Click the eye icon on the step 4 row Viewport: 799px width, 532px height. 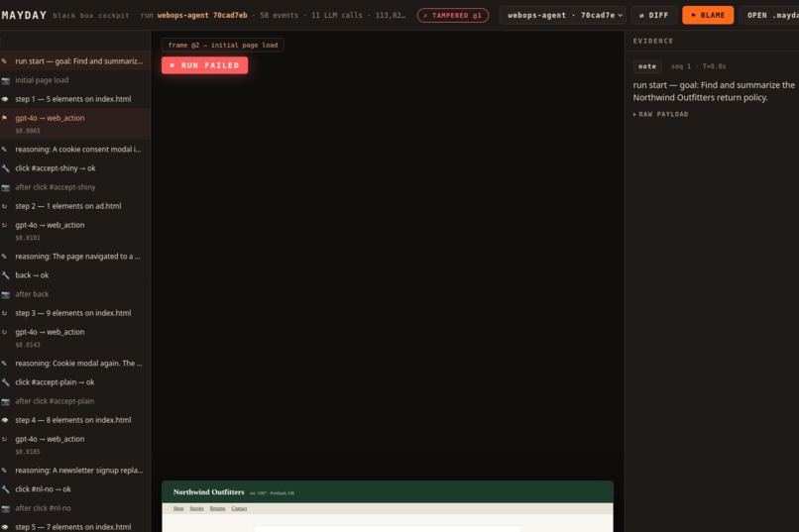tap(5, 420)
